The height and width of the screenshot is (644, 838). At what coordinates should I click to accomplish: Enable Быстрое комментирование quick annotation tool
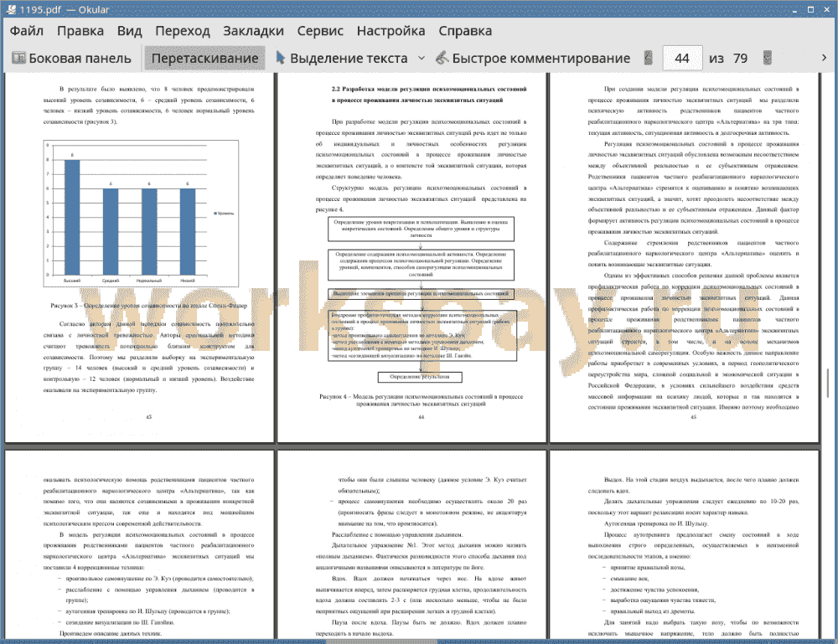click(x=533, y=58)
